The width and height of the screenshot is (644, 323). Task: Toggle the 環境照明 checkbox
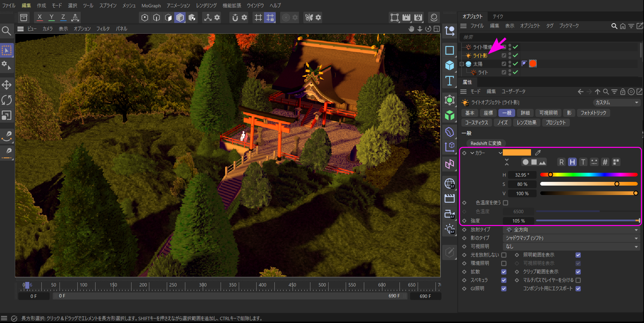click(504, 263)
